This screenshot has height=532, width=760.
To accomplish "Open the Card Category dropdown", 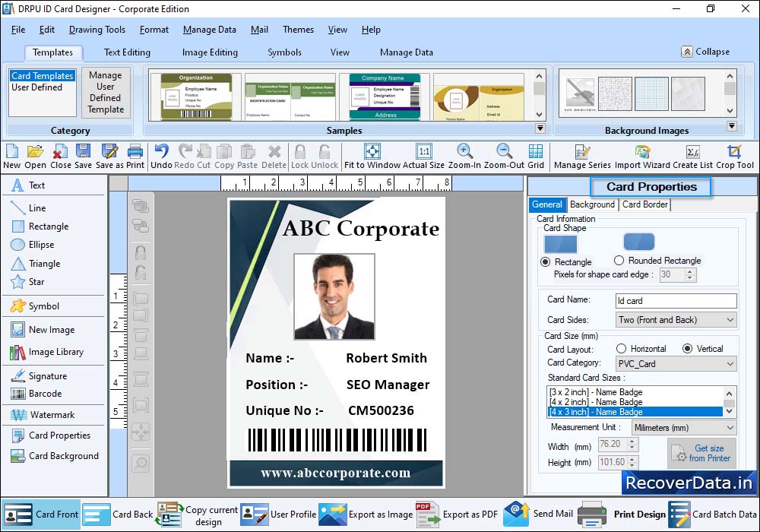I will coord(676,364).
